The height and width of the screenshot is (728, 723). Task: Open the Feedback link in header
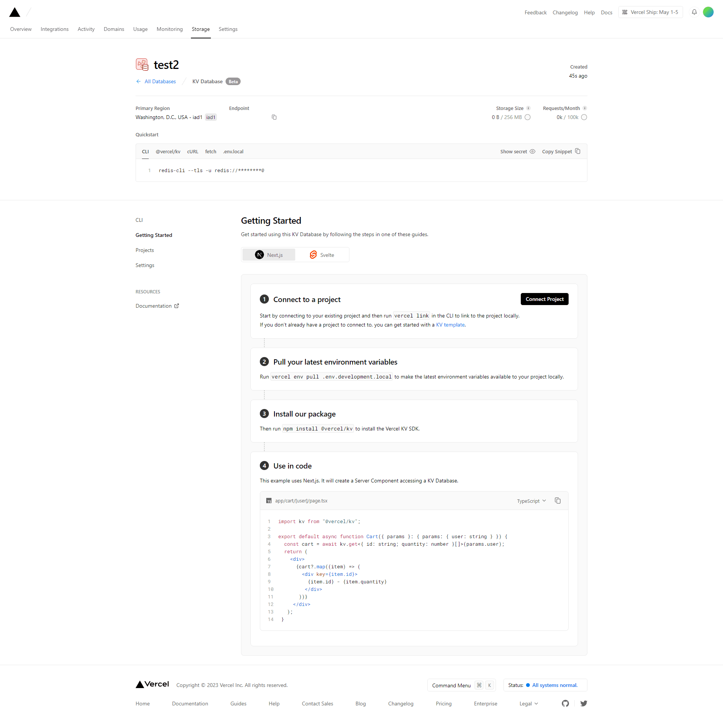[x=535, y=12]
